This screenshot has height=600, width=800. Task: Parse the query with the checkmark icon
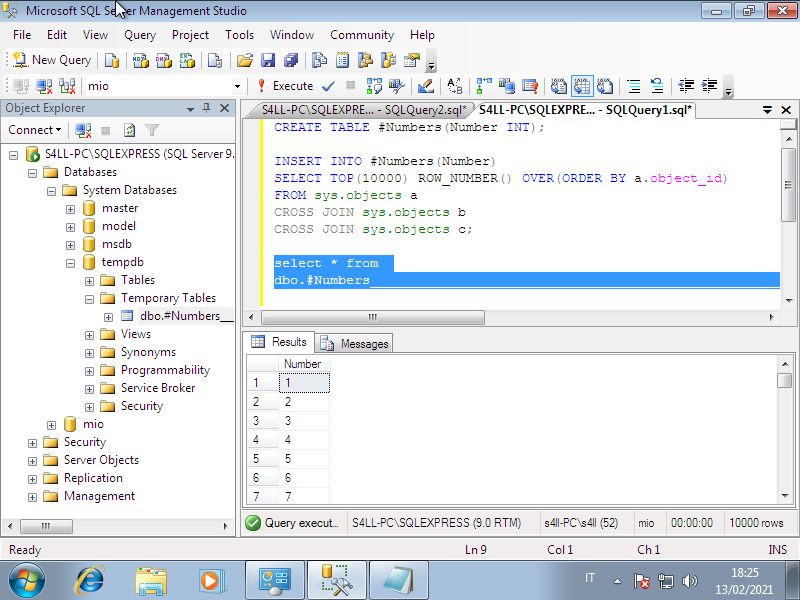tap(328, 86)
